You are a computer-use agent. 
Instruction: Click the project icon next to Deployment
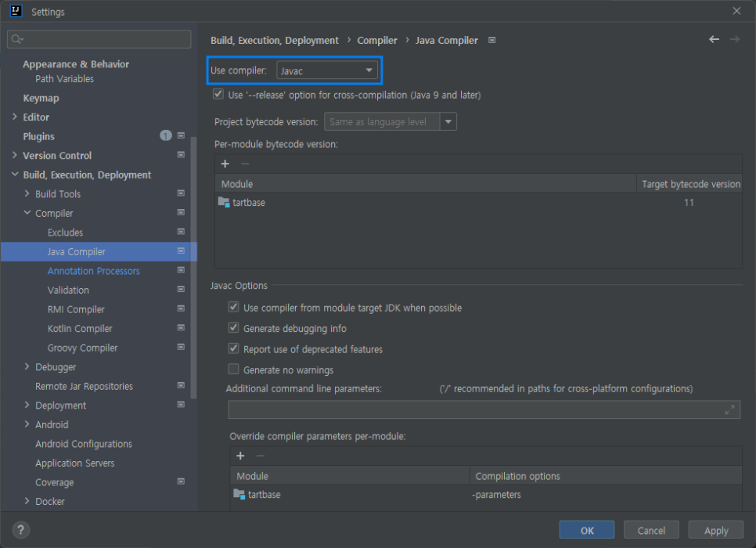pos(182,405)
